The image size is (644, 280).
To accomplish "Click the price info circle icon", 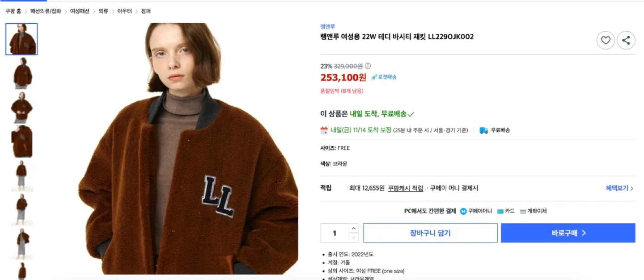I will pos(368,66).
